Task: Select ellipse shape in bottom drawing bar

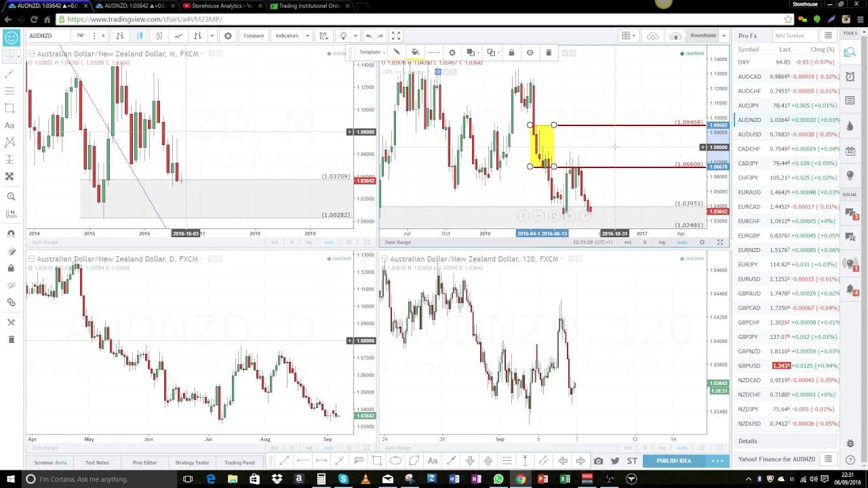Action: pos(395,461)
